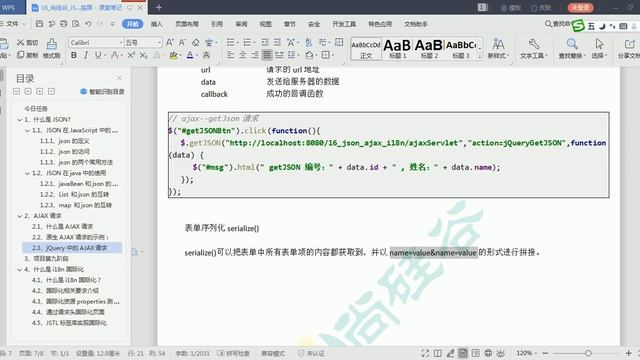This screenshot has width=640, height=360.
Task: Open the References (引用) tab
Action: 217,24
